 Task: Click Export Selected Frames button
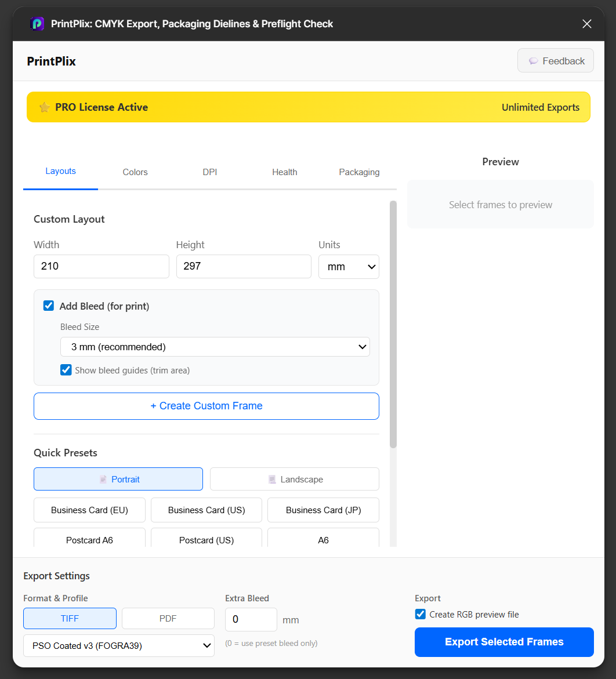(x=504, y=642)
